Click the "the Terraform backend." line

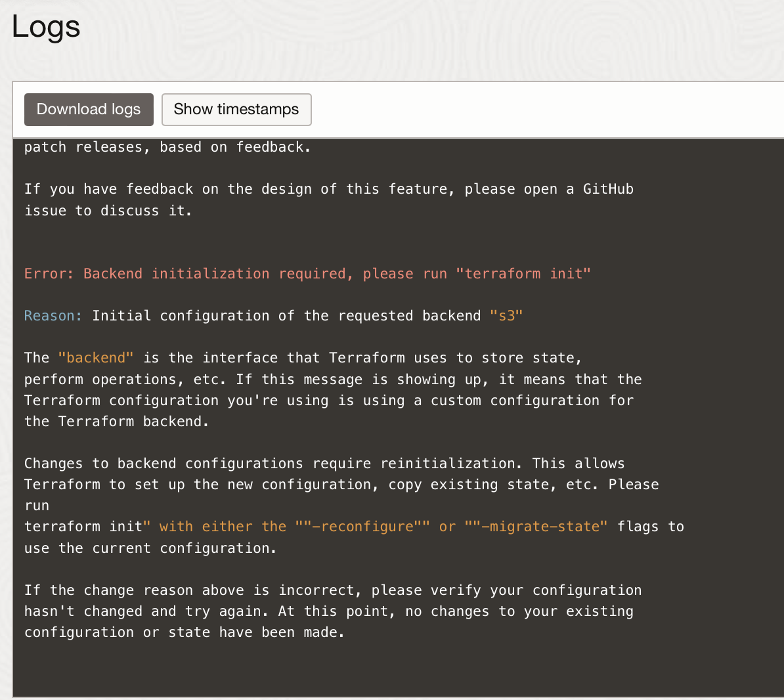(x=117, y=422)
